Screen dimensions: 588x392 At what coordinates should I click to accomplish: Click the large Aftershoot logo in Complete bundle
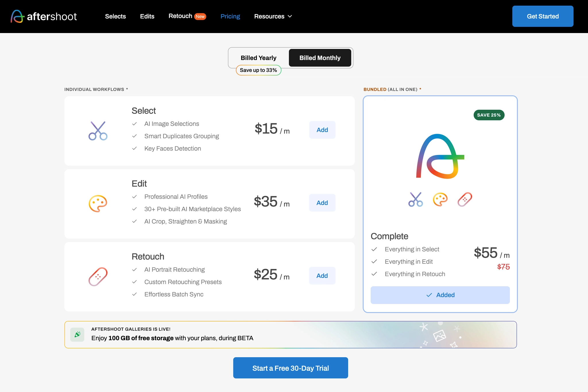[x=440, y=156]
